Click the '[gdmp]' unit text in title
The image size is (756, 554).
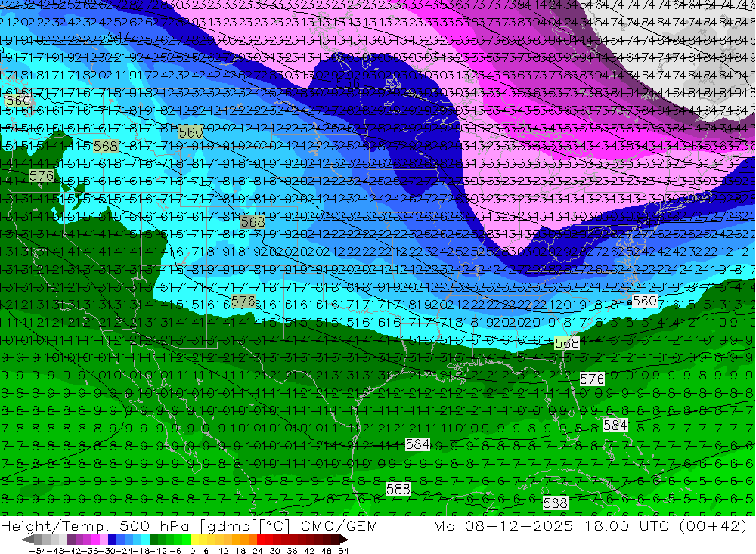point(230,526)
